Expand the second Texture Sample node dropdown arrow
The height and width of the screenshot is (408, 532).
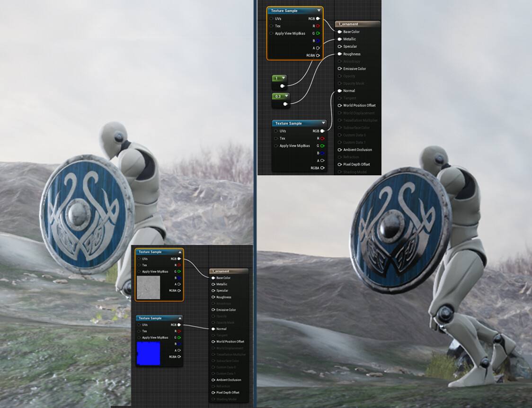(x=324, y=123)
